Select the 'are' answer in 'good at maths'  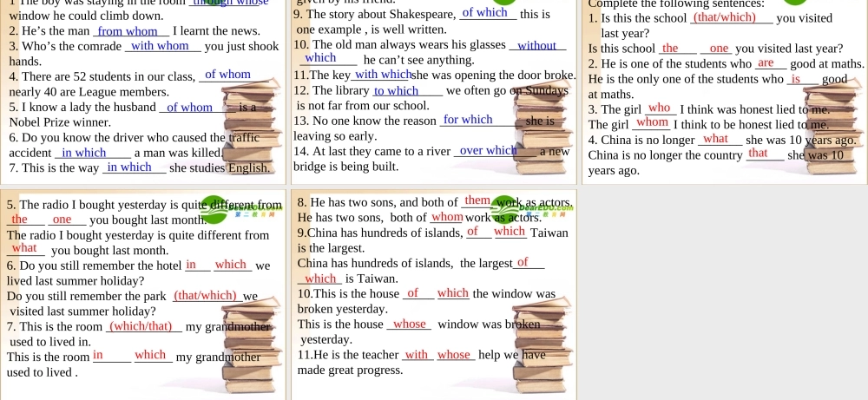pyautogui.click(x=766, y=63)
